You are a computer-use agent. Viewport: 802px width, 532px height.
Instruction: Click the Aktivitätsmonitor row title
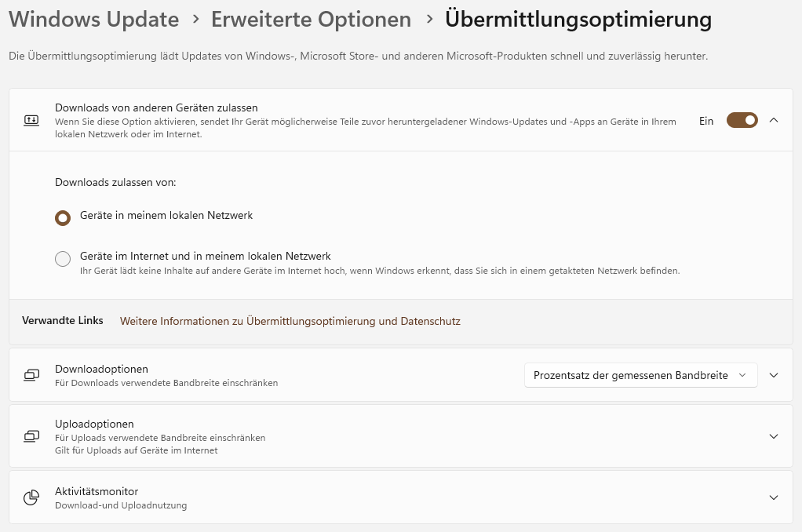coord(97,491)
